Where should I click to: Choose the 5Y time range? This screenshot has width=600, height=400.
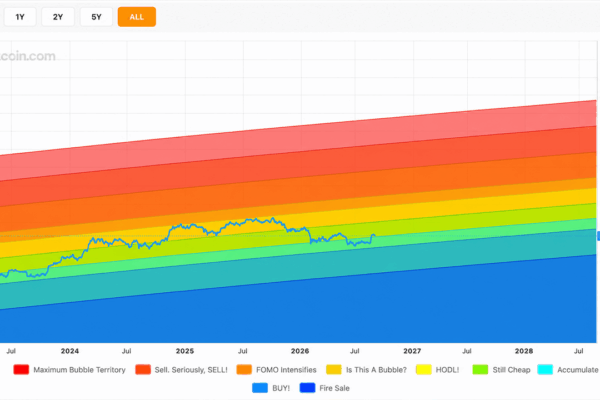tap(96, 17)
